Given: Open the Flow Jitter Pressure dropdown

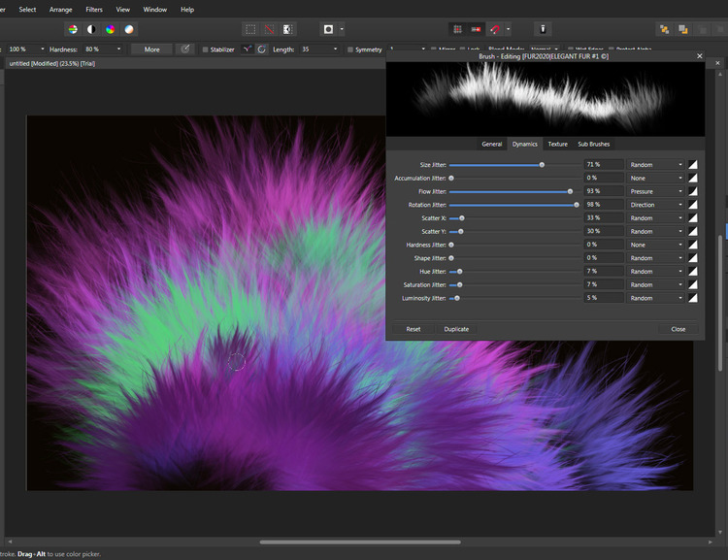Looking at the screenshot, I should [x=657, y=192].
